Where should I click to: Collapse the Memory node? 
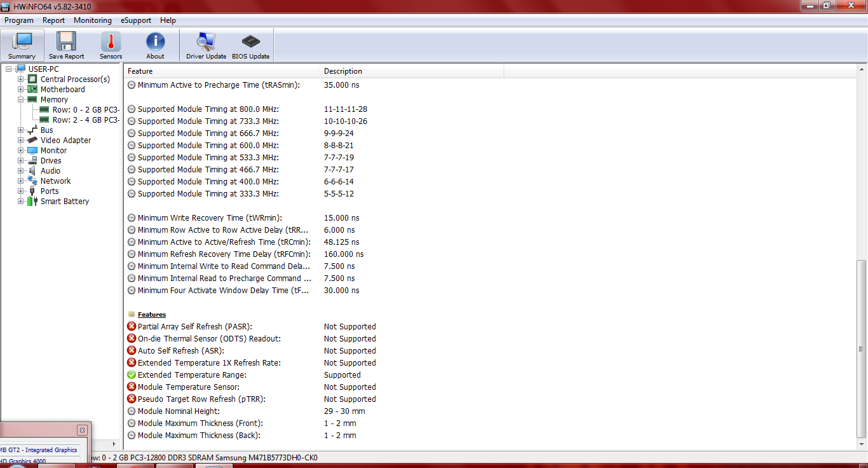pos(21,99)
